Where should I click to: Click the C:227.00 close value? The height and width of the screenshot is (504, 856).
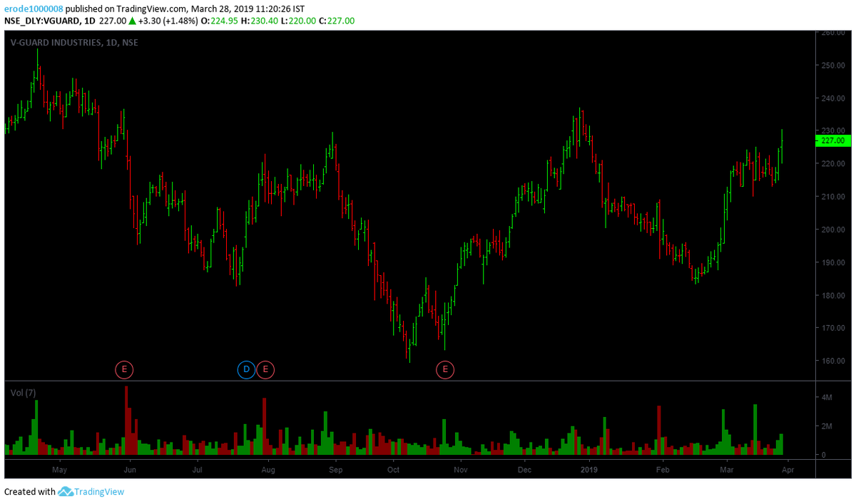coord(337,21)
